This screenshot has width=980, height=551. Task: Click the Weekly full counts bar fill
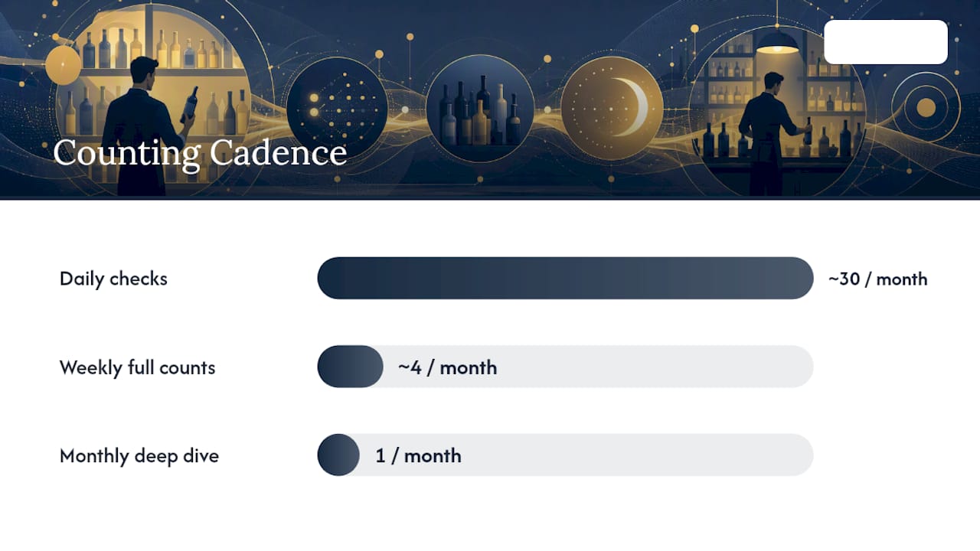pyautogui.click(x=350, y=367)
